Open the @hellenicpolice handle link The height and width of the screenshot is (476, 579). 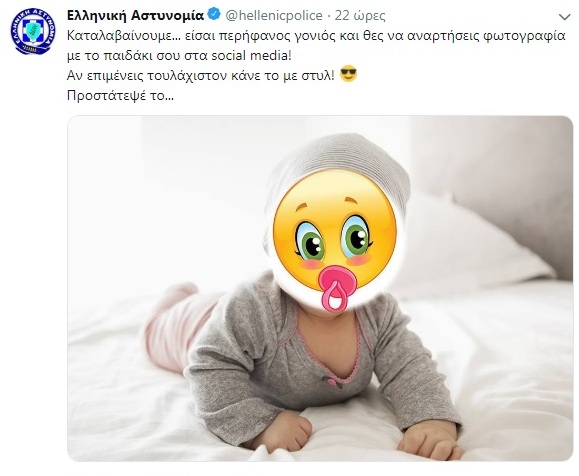274,15
